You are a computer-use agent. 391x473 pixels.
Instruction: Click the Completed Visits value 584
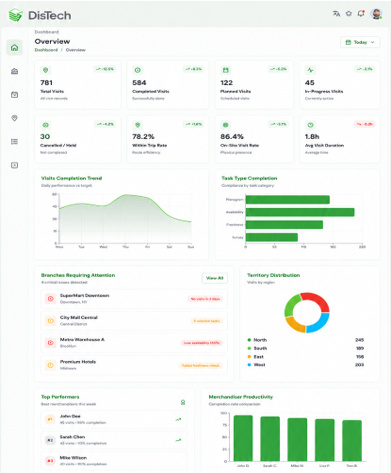139,83
